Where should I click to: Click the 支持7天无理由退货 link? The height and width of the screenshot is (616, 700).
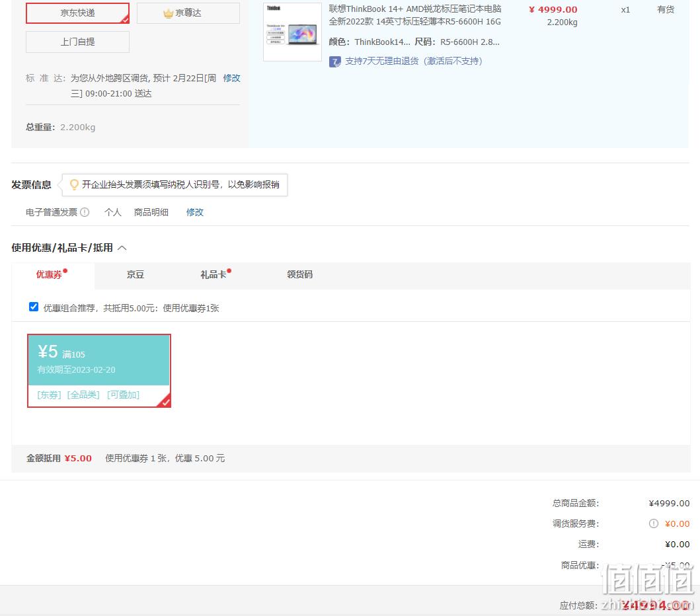[414, 61]
